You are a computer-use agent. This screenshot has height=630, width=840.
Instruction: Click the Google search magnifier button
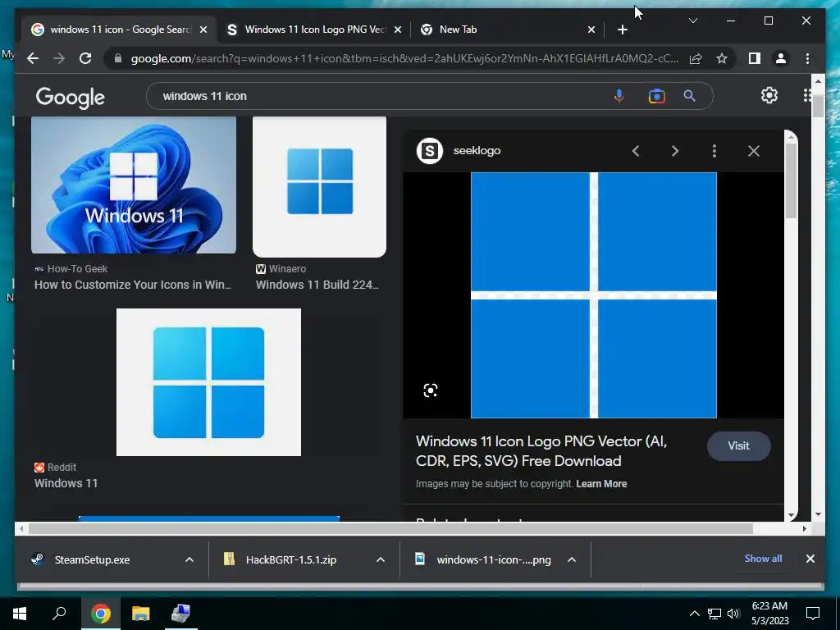coord(689,96)
